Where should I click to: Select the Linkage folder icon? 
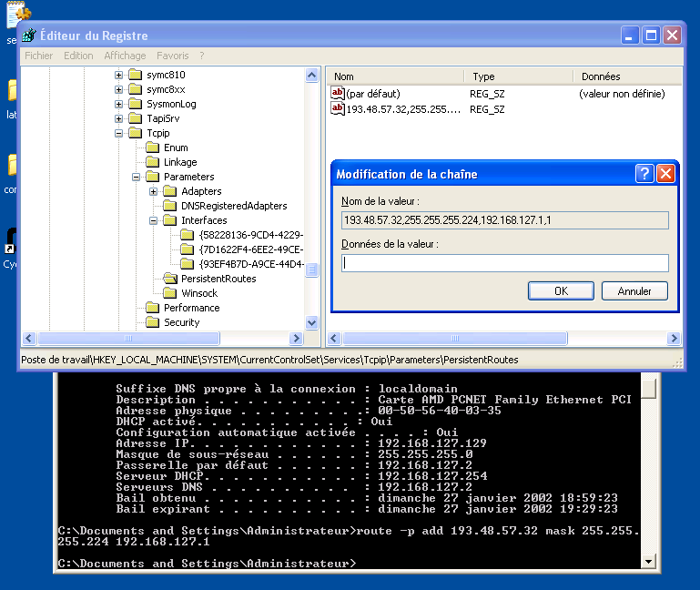pyautogui.click(x=152, y=162)
